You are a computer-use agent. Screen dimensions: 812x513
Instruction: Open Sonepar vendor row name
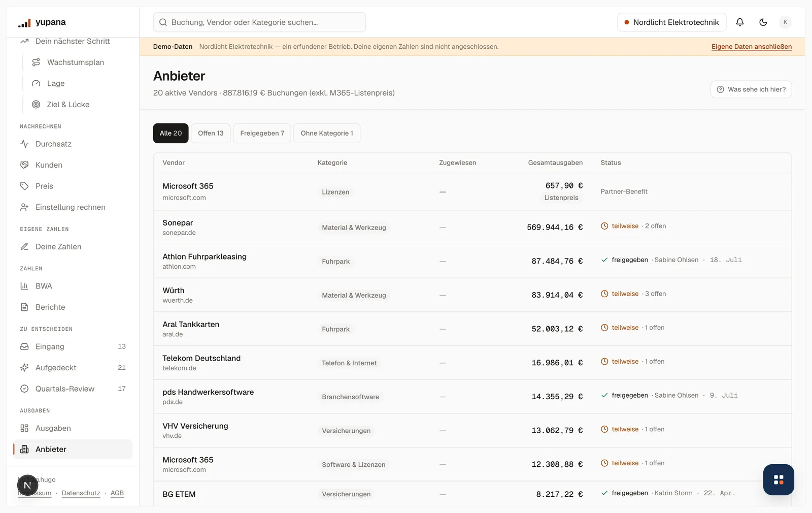point(178,222)
